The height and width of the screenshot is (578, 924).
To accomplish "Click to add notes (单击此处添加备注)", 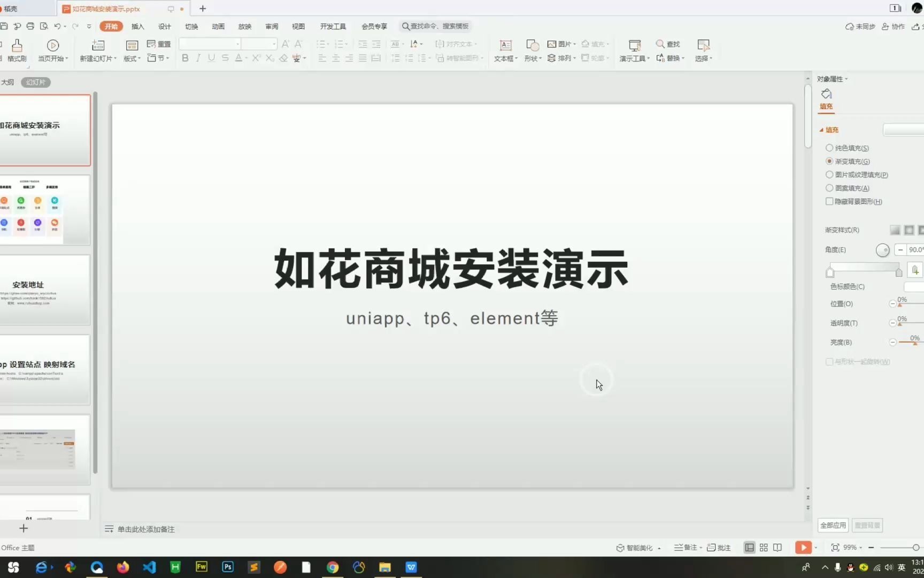I will (146, 529).
